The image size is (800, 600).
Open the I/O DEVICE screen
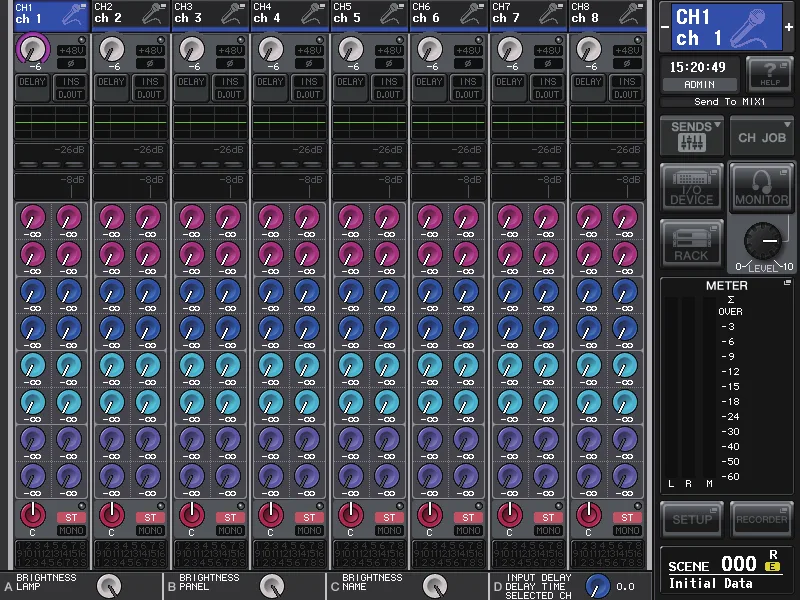coord(692,188)
